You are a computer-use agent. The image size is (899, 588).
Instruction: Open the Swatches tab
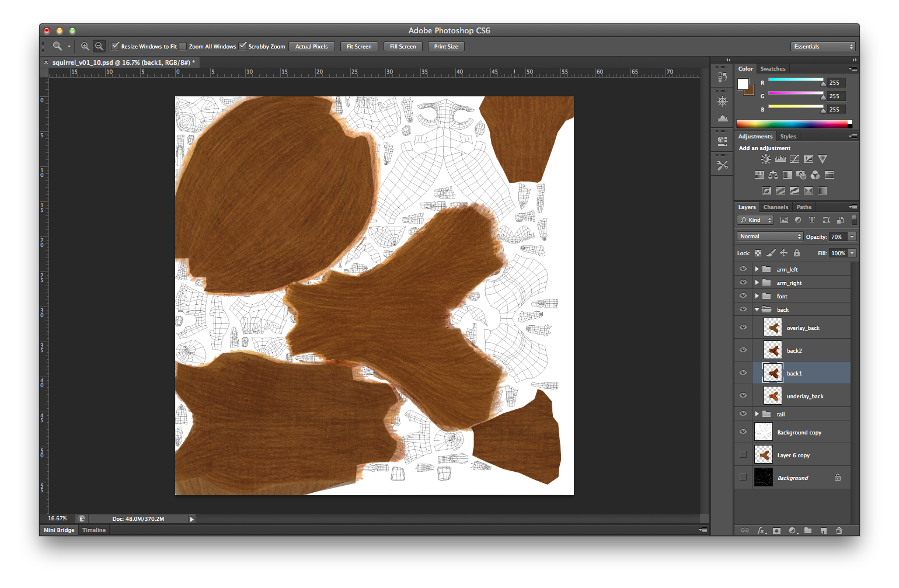pyautogui.click(x=772, y=69)
